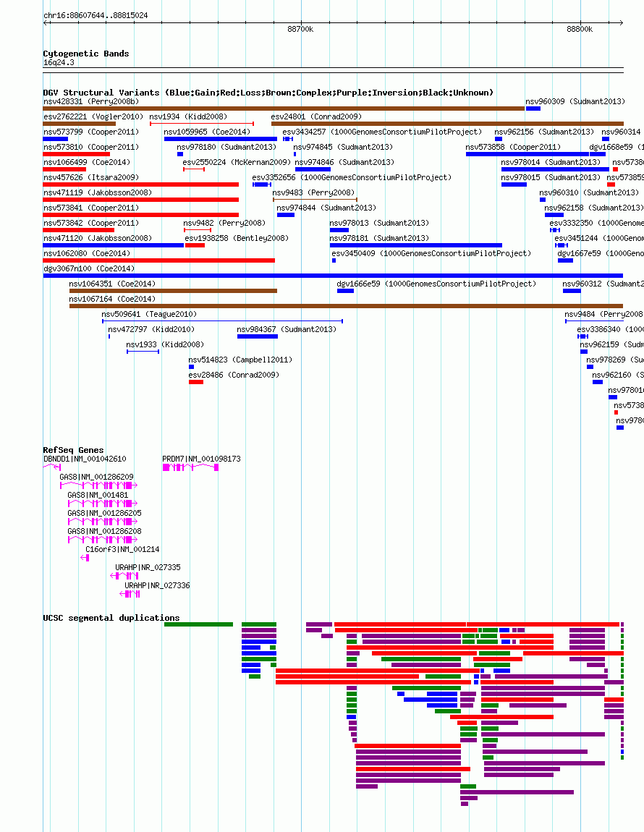Click nsv978181 (Sudmant2013) label
The width and height of the screenshot is (644, 832).
pos(379,238)
